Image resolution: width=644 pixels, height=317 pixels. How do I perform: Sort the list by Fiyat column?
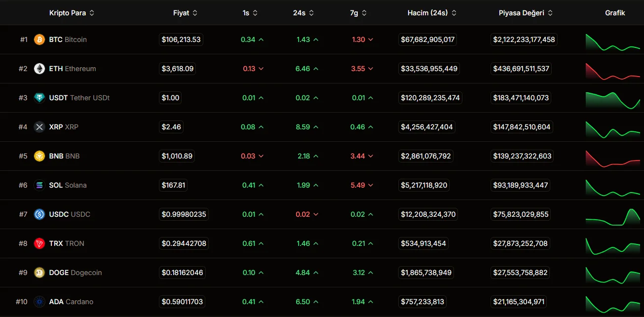pos(185,13)
